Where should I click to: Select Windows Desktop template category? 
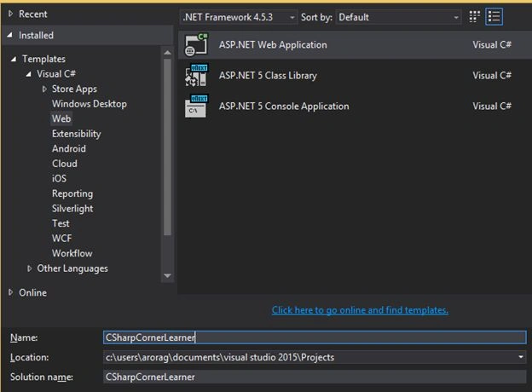point(90,104)
